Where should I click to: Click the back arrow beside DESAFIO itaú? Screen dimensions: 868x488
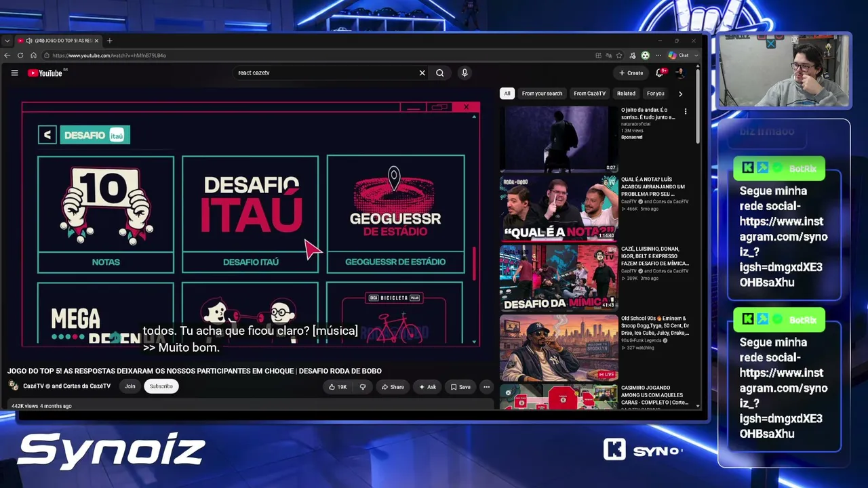47,135
